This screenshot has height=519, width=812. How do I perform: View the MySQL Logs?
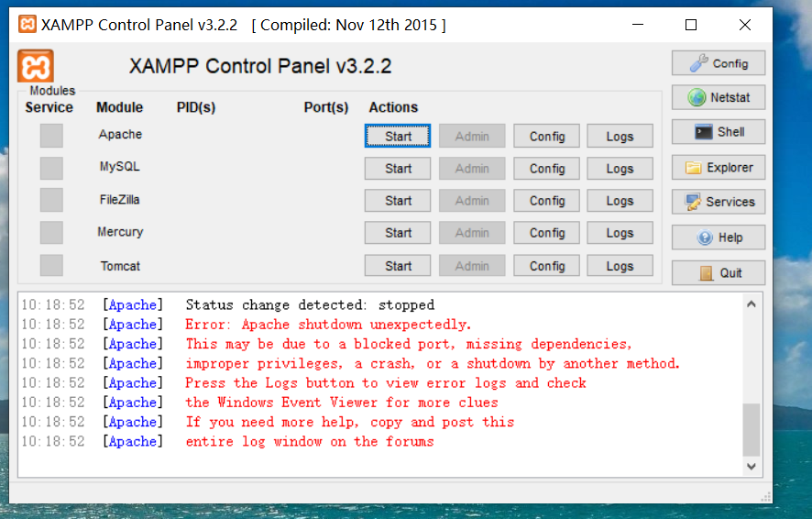point(620,169)
